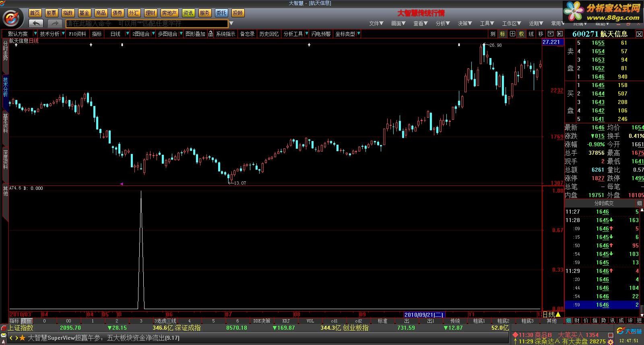Open the 文件 file menu
644x345 pixels.
(376, 23)
